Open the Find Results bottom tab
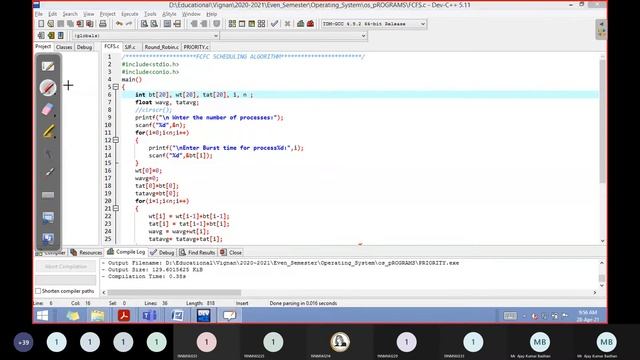Viewport: 640px width, 360px height. click(x=197, y=253)
